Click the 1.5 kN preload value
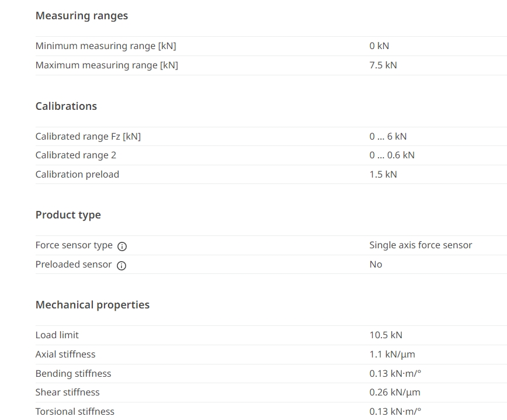 tap(383, 175)
